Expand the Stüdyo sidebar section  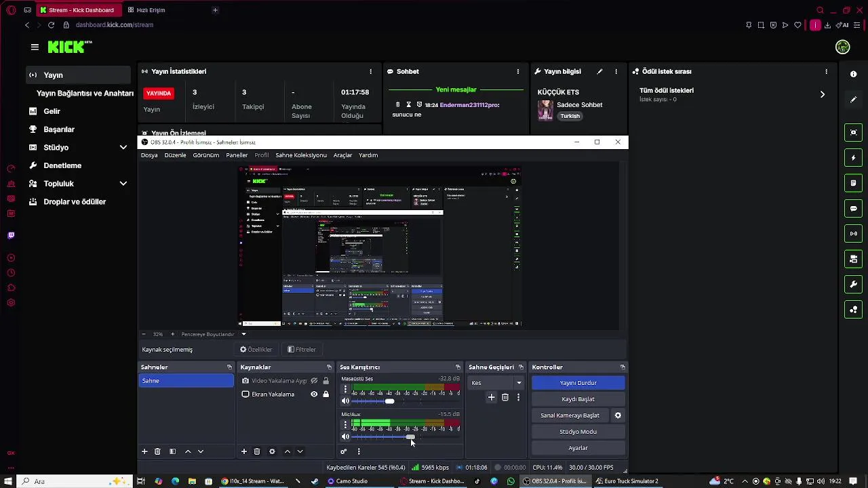tap(123, 147)
